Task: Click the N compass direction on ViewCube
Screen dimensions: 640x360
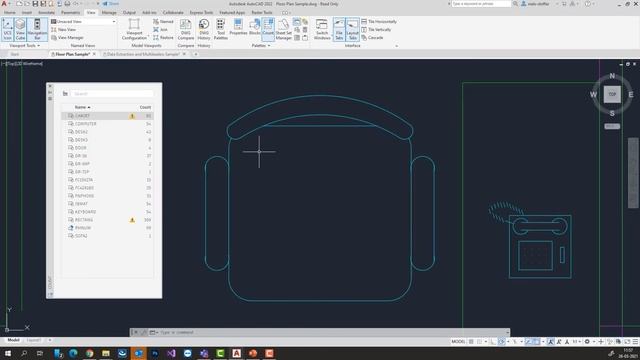Action: pyautogui.click(x=612, y=76)
